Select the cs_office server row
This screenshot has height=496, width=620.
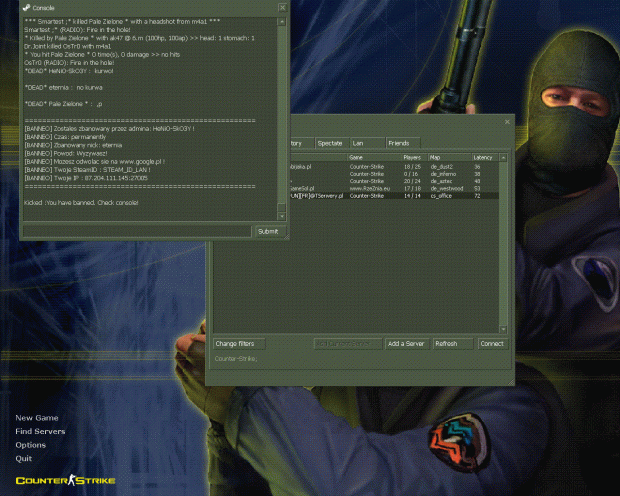click(x=394, y=196)
